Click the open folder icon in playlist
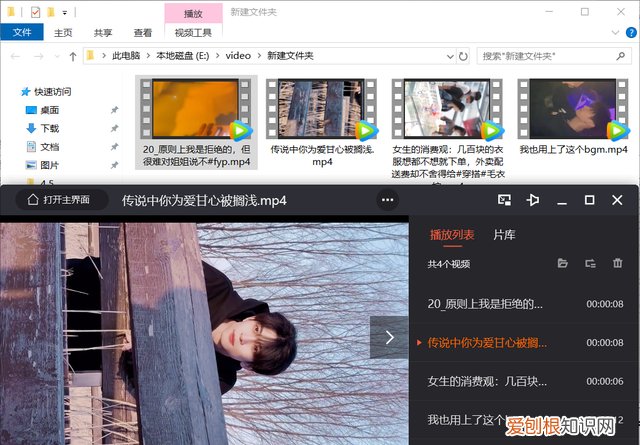Screen dimensions: 640x445 pyautogui.click(x=563, y=264)
